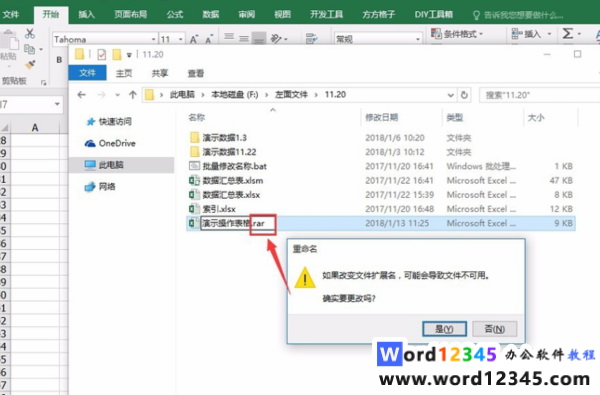600x395 pixels.
Task: Expand the 条件格式 dropdown arrow
Action: pyautogui.click(x=481, y=34)
